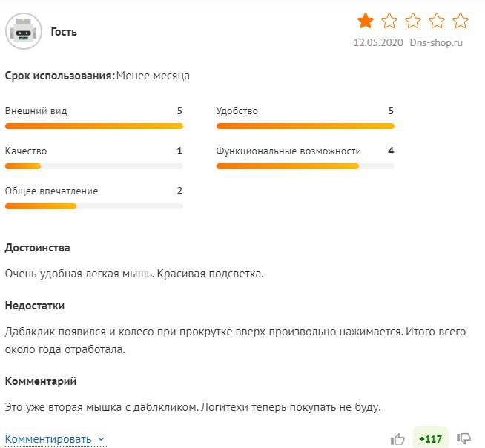Click the Гость username
The width and height of the screenshot is (485, 448).
(64, 32)
